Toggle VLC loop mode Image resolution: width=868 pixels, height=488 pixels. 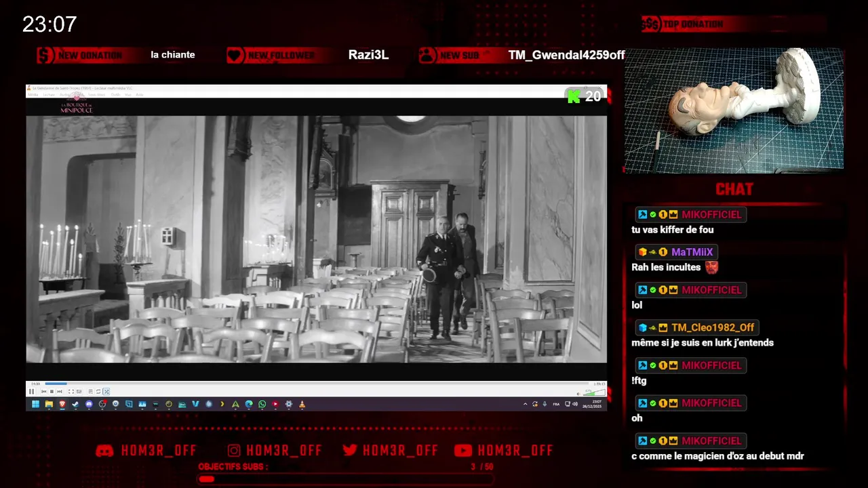(98, 391)
